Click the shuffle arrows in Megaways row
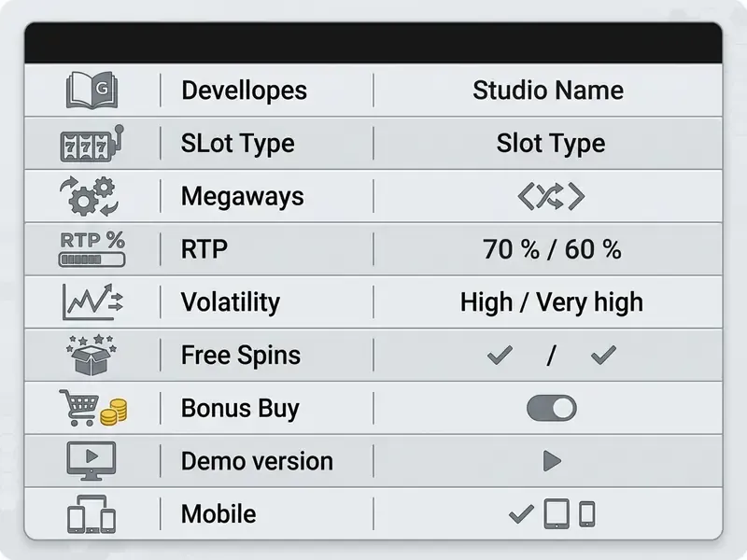The width and height of the screenshot is (747, 560). pyautogui.click(x=551, y=196)
